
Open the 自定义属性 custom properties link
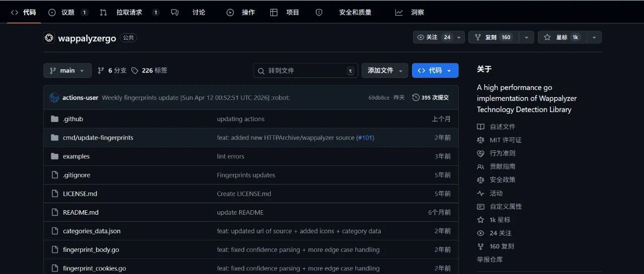point(500,206)
